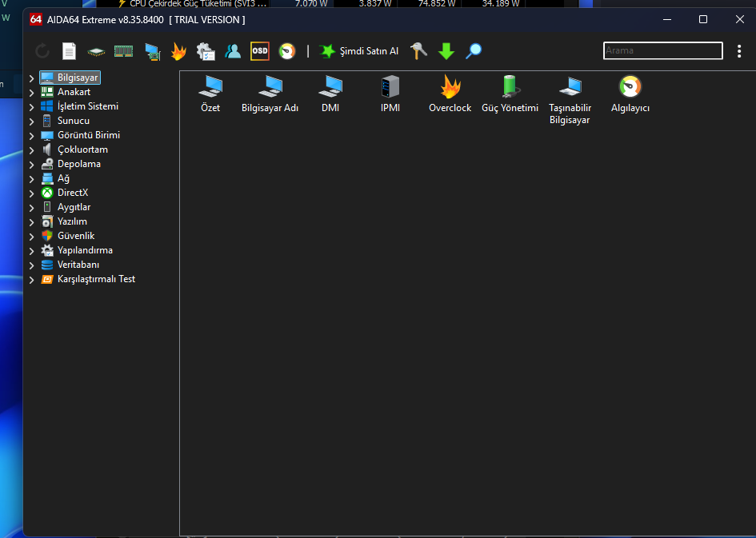Open the Overclock flame icon
This screenshot has width=756, height=538.
point(450,94)
